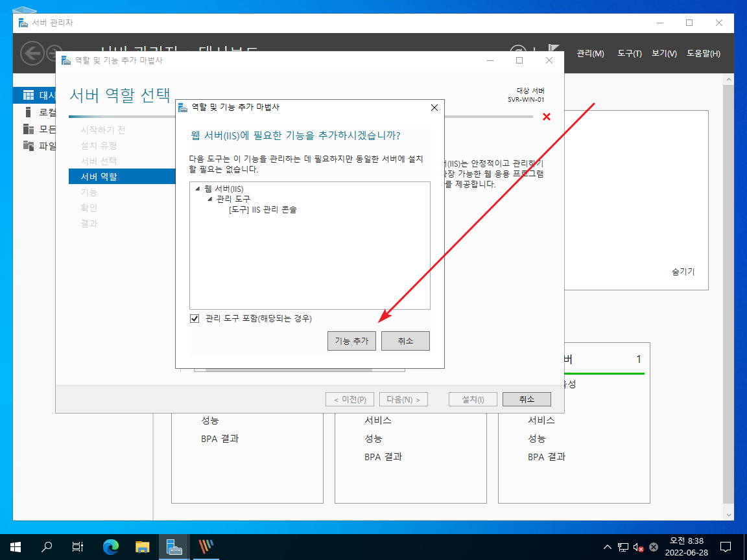Maximize the role wizard window
The height and width of the screenshot is (560, 747).
(x=519, y=60)
